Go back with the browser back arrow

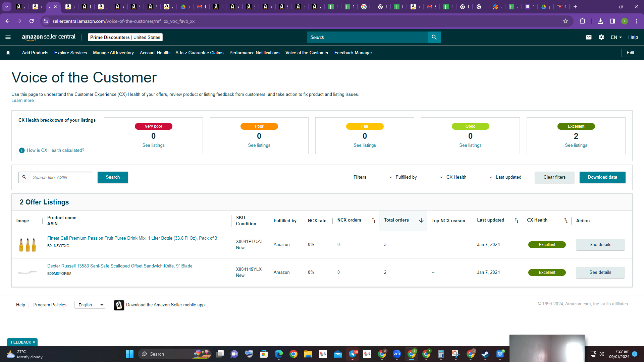coord(7,21)
